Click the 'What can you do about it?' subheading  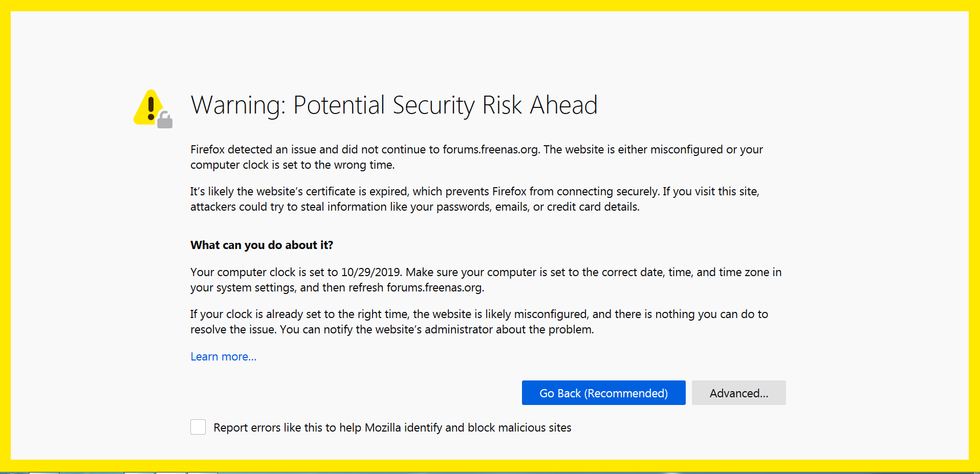tap(262, 245)
